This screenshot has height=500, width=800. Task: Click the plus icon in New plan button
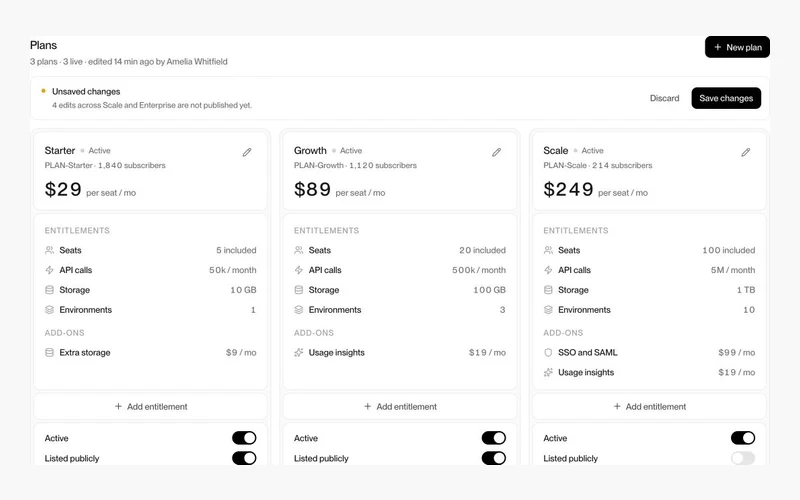717,47
